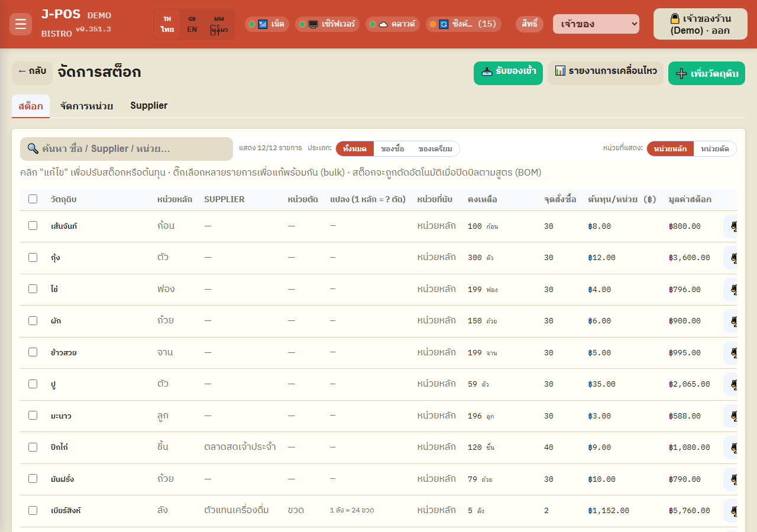Click the ingredient name "มันฝรั่ง"
Screen dimensions: 757x532
point(63,479)
